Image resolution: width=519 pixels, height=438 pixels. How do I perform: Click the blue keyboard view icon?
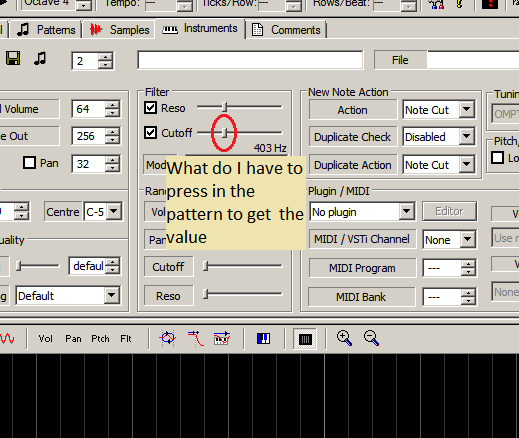[263, 339]
